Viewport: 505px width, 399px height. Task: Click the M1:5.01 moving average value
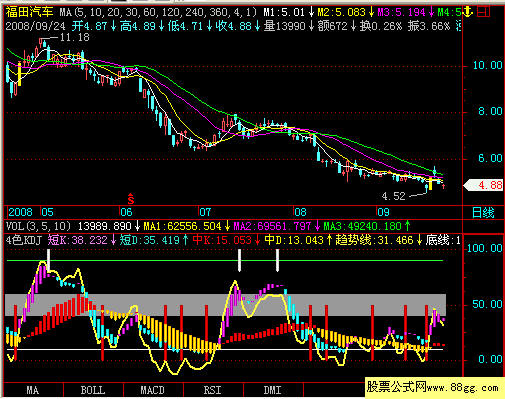[x=284, y=13]
